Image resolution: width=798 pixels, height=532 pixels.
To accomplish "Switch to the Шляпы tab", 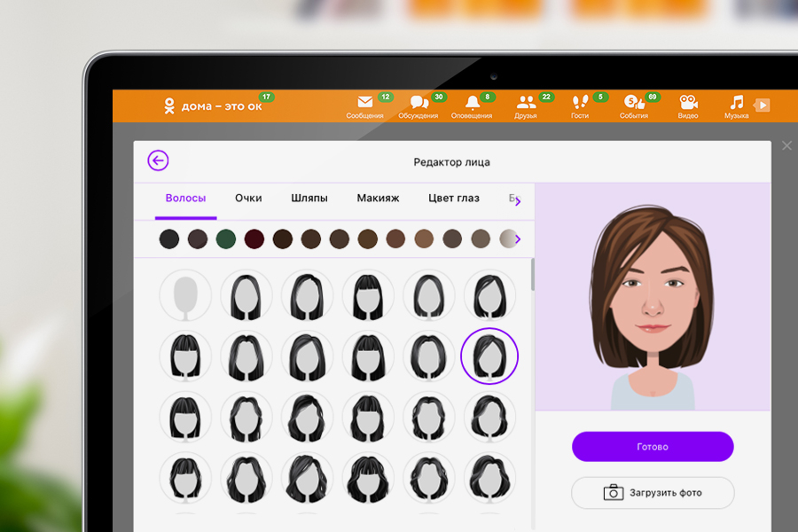I will point(309,198).
